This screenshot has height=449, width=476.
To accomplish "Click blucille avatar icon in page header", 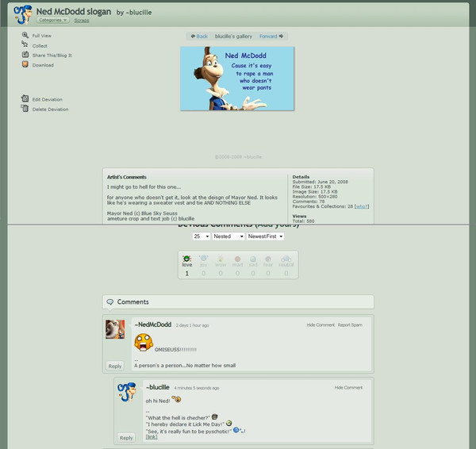I will click(23, 14).
